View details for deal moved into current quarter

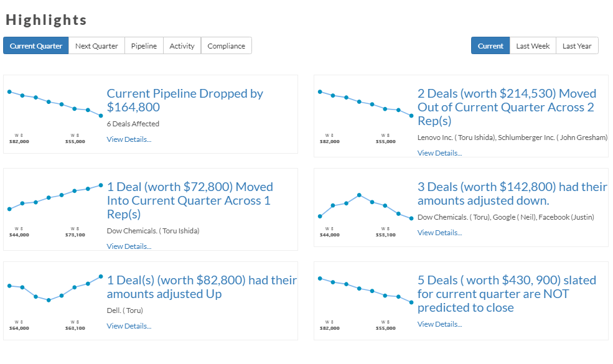(129, 246)
